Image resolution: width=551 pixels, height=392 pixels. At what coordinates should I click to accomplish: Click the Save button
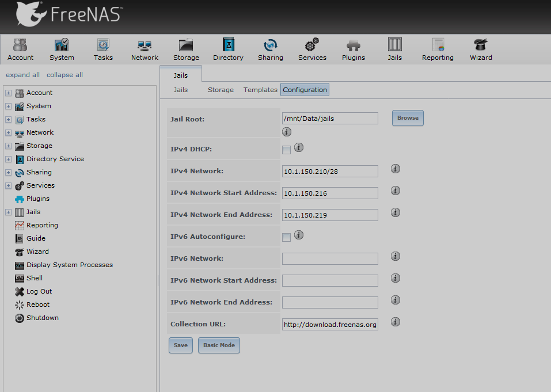181,345
